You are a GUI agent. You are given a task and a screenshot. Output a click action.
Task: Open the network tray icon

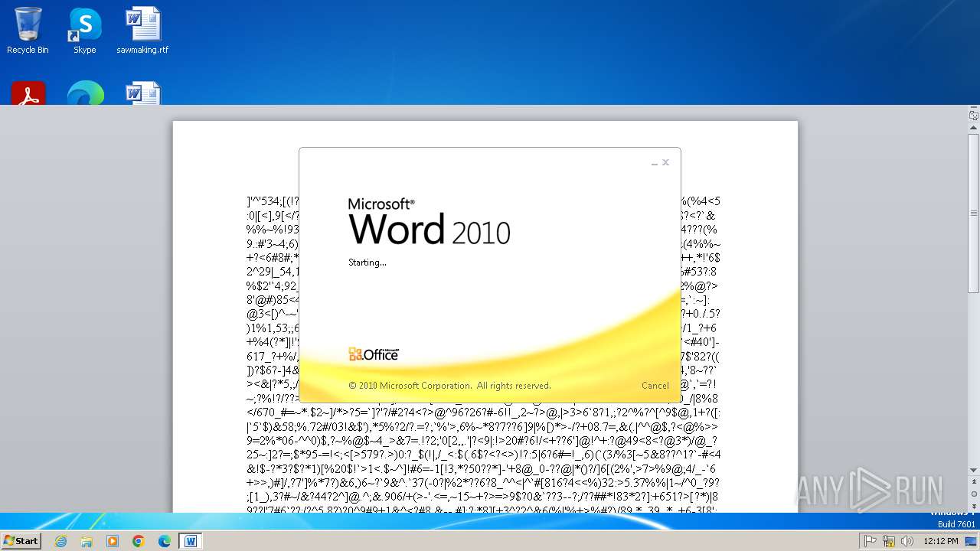(889, 541)
